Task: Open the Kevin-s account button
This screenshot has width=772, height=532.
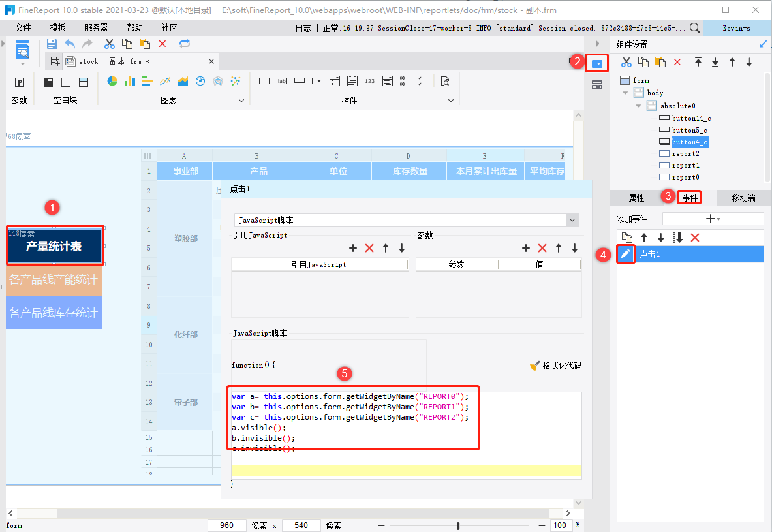Action: point(736,28)
